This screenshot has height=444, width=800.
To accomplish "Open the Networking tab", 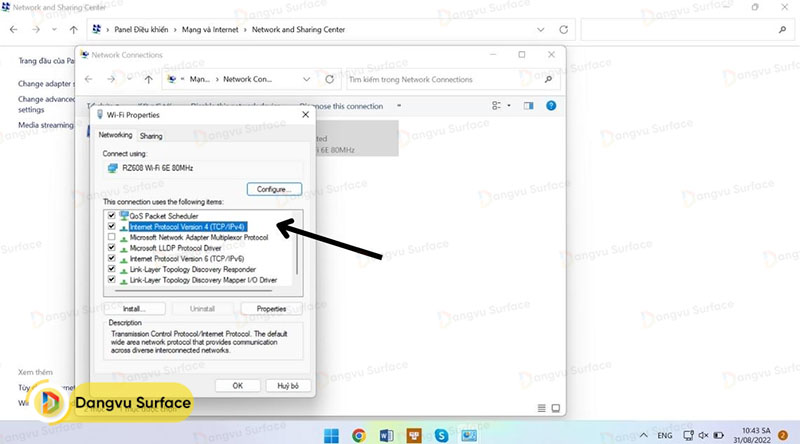I will pyautogui.click(x=115, y=135).
